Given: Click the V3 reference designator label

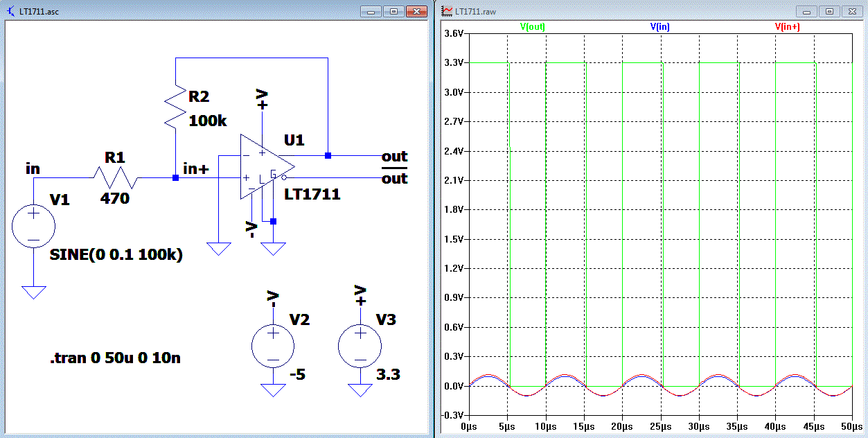Looking at the screenshot, I should coord(387,319).
